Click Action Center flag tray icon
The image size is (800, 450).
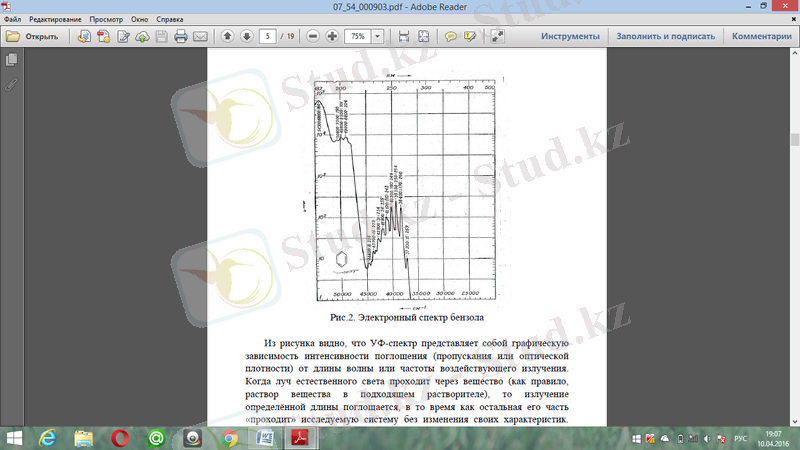pos(721,439)
